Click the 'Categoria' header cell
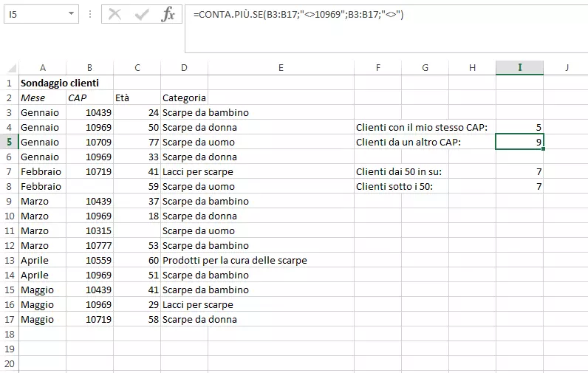This screenshot has height=373, width=588. tap(184, 97)
